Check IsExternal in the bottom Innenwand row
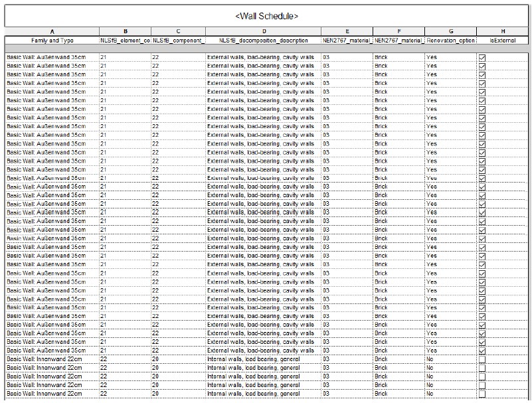Viewport: 532px width, 403px height. (482, 394)
